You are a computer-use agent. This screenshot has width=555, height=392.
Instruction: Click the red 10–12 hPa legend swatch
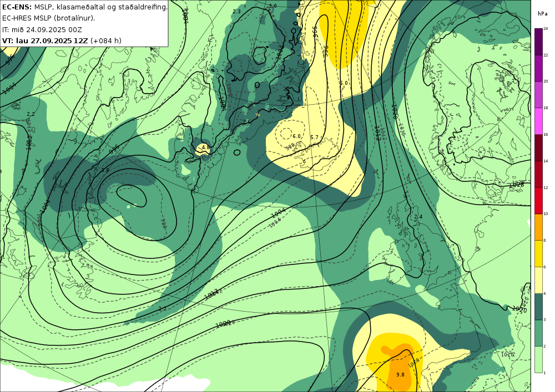coord(538,200)
